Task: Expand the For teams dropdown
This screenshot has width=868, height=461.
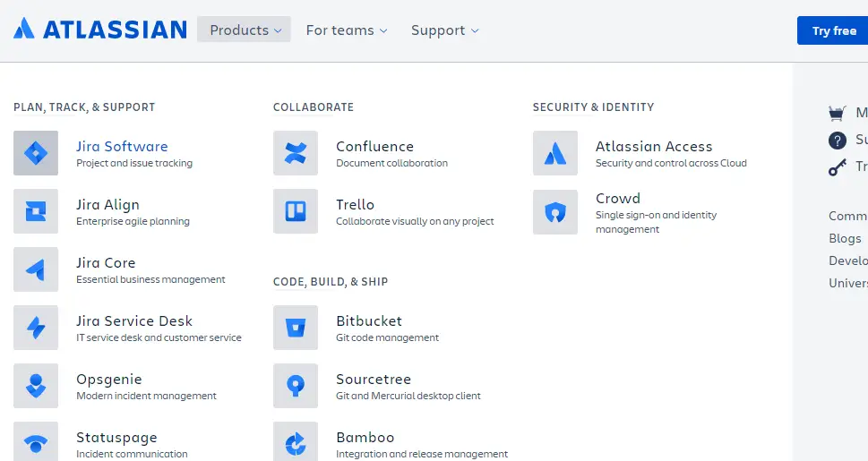Action: click(347, 30)
